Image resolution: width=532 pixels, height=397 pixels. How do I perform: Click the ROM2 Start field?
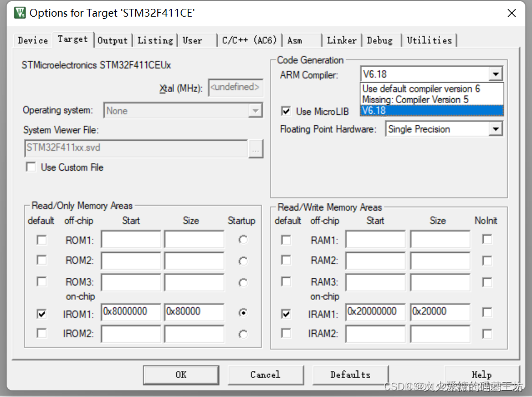(x=131, y=261)
